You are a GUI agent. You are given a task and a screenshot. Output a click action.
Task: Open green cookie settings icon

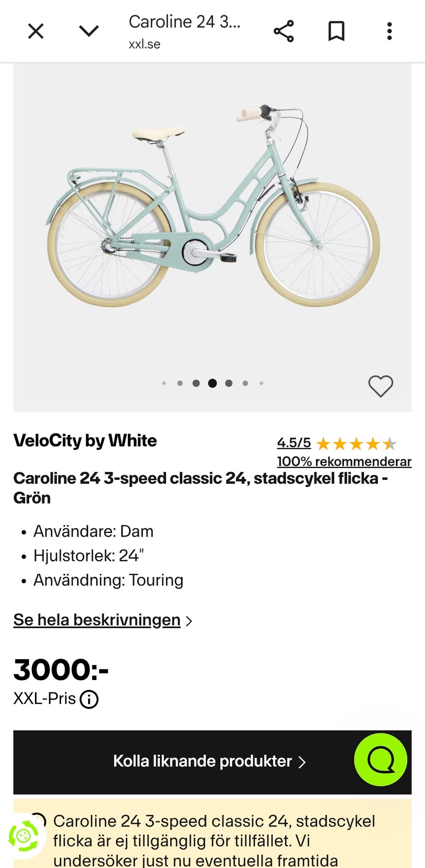coord(23,836)
